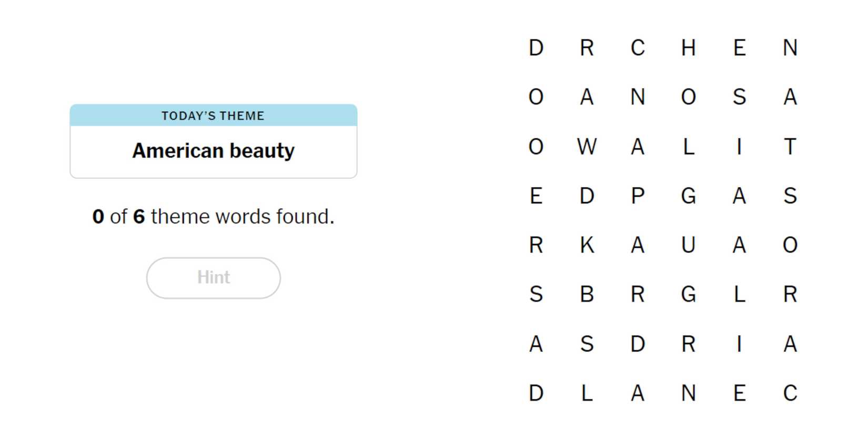Click the top-right corner letter N
Image resolution: width=868 pixels, height=434 pixels.
(x=790, y=48)
